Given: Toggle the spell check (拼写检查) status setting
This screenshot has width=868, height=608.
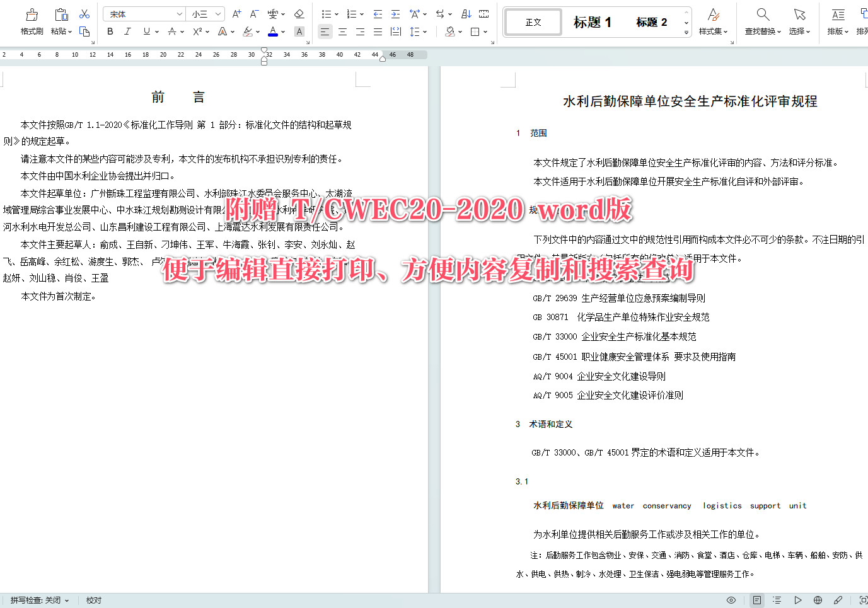Looking at the screenshot, I should pyautogui.click(x=38, y=600).
